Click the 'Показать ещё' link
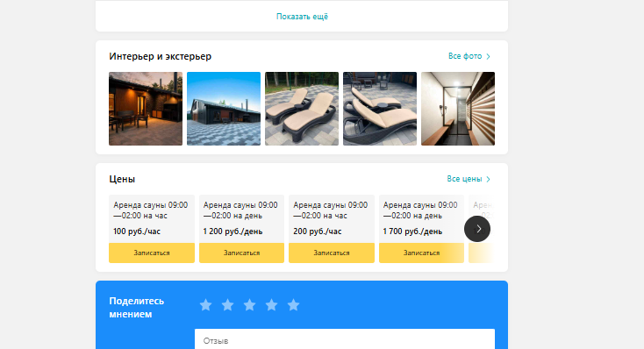Image resolution: width=644 pixels, height=349 pixels. point(302,17)
